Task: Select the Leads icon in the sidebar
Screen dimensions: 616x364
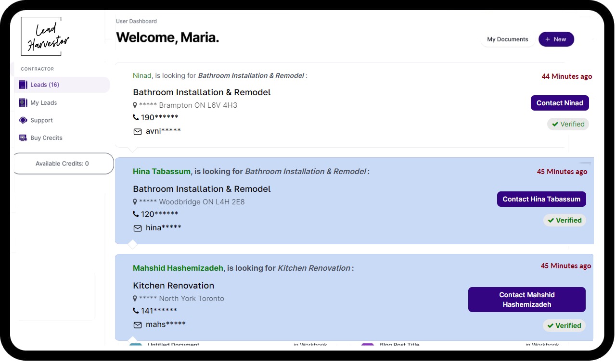Action: (23, 85)
